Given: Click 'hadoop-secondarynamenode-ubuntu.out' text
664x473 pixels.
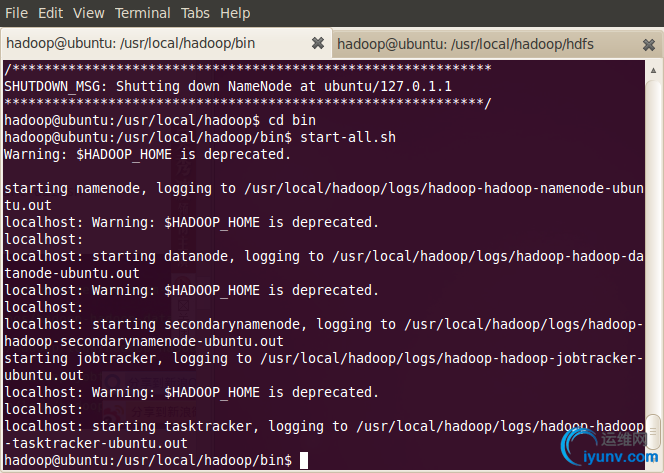Looking at the screenshot, I should click(x=144, y=341).
